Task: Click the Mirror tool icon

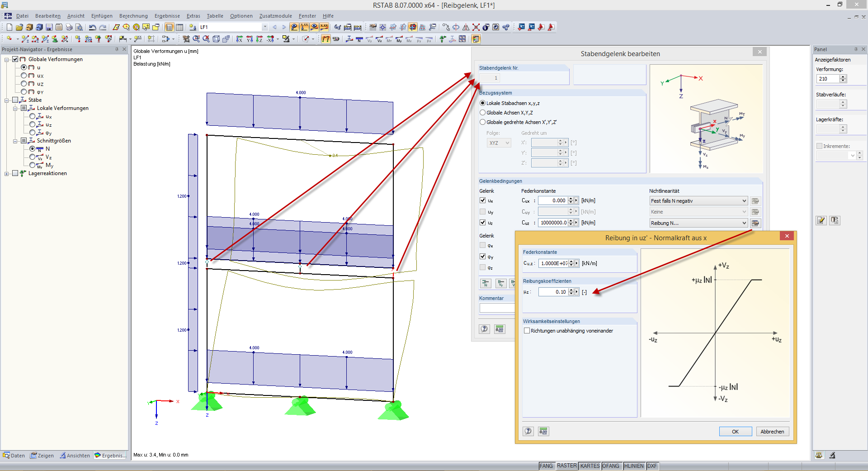Action: (x=466, y=27)
